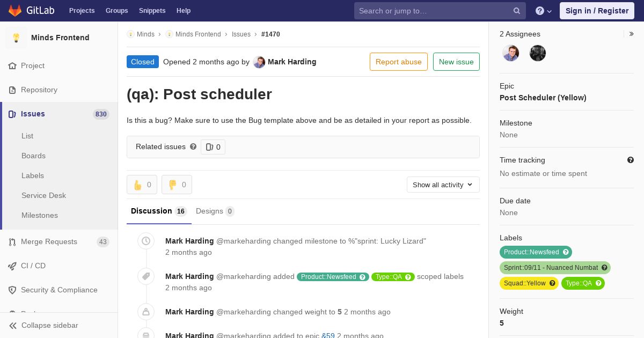The image size is (644, 338).
Task: Click the Issues icon in sidebar
Action: 12,114
